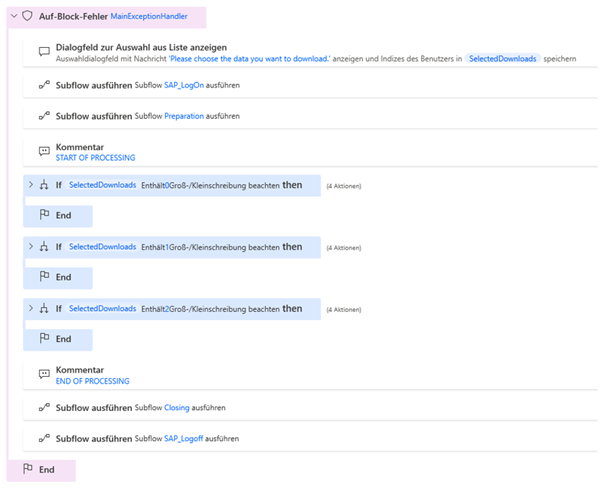Click comment icon for END OF PROCESSING
Screen dimensions: 605x488
tap(44, 375)
